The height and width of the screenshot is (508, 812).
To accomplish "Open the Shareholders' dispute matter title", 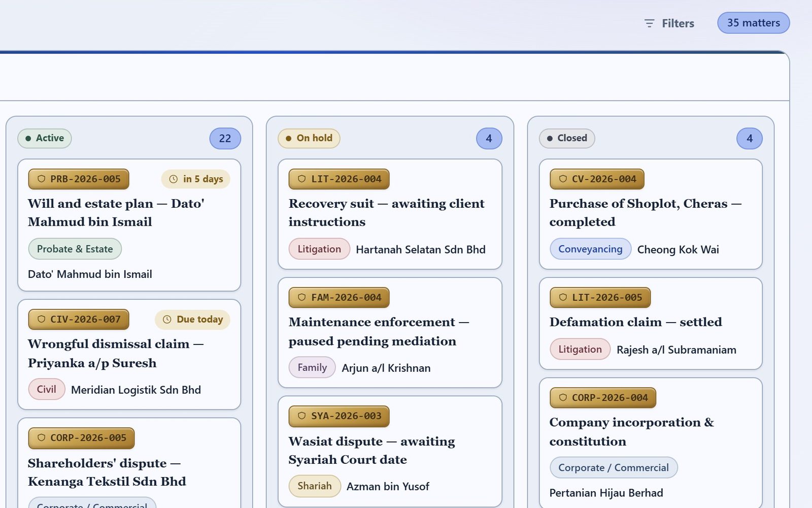I will [x=107, y=472].
